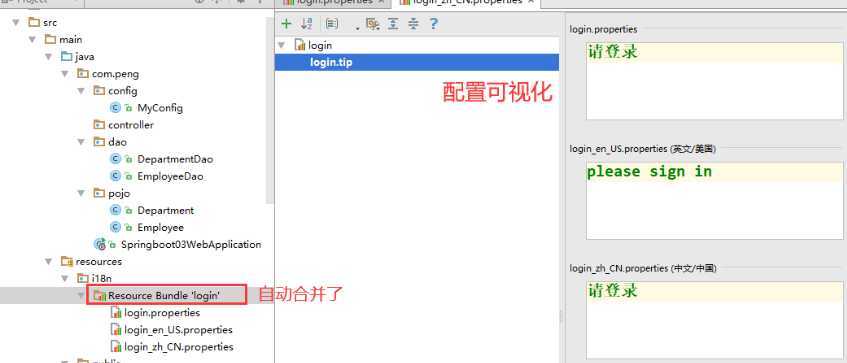Image resolution: width=847 pixels, height=363 pixels.
Task: Click the com.peng package icon
Action: pyautogui.click(x=83, y=73)
